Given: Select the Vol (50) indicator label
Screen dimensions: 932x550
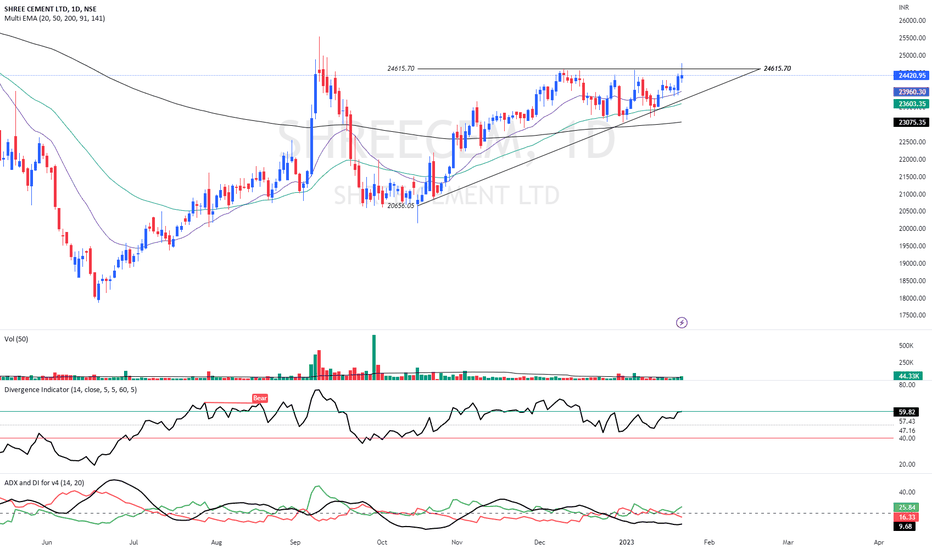Looking at the screenshot, I should (x=16, y=339).
